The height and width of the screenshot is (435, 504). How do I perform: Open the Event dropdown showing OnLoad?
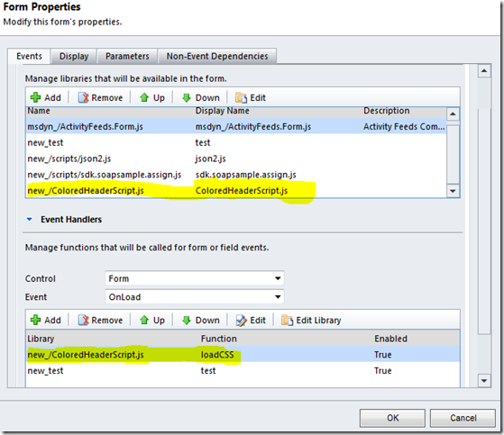point(195,296)
